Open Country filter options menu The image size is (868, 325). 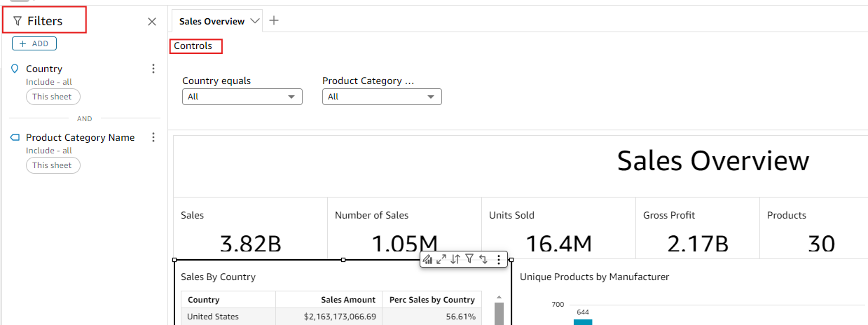tap(153, 69)
